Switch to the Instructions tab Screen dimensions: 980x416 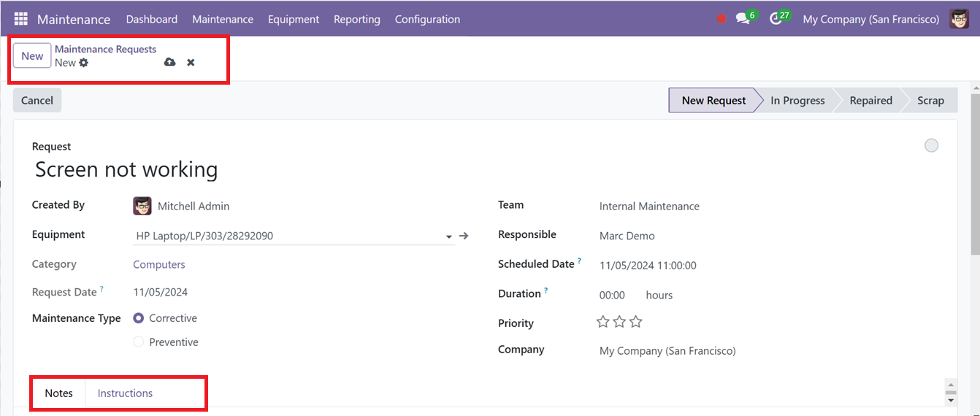[125, 393]
